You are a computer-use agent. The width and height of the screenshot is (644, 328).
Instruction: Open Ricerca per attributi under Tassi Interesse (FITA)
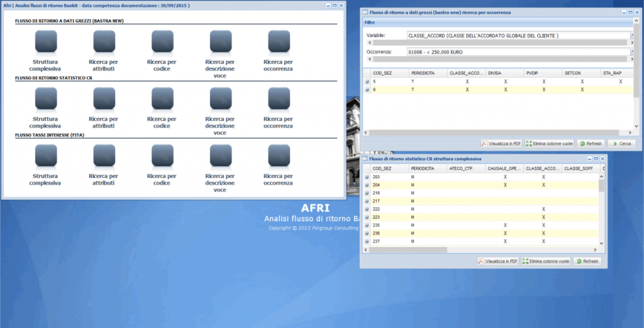[104, 156]
